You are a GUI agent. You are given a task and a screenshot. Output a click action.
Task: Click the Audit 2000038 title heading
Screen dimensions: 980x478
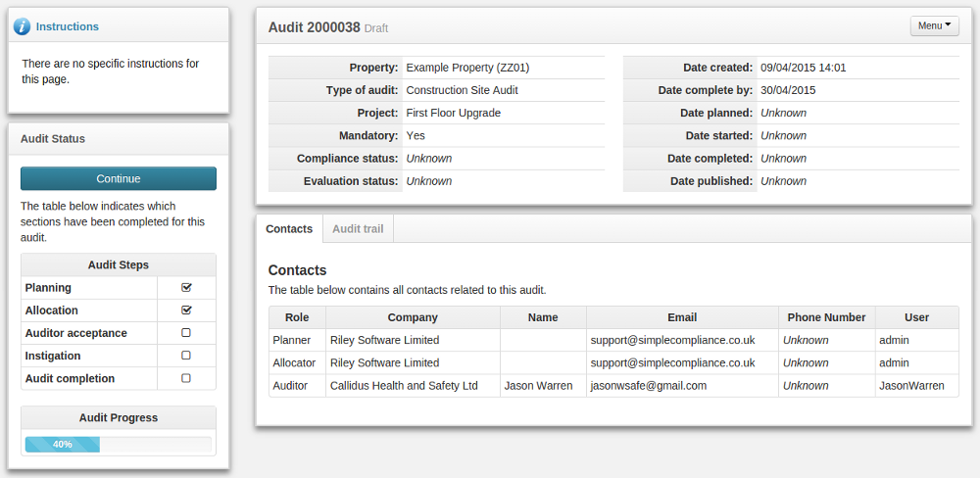314,27
